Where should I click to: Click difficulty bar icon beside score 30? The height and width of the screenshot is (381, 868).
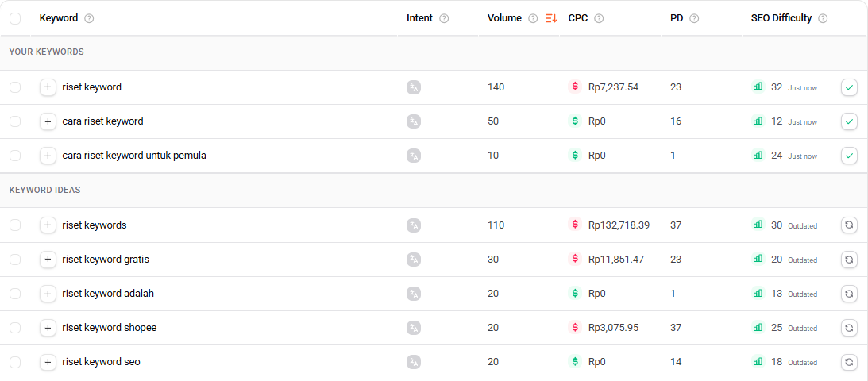point(758,225)
